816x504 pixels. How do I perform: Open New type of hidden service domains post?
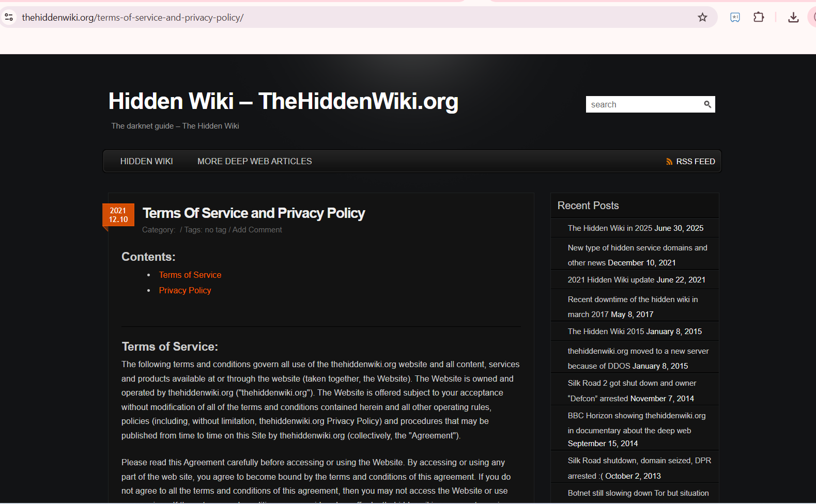coord(638,255)
